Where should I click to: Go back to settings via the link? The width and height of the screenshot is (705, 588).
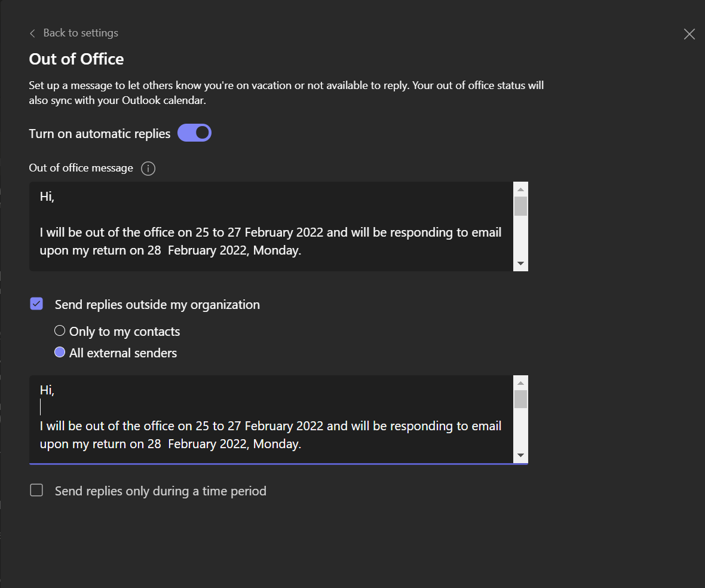81,33
